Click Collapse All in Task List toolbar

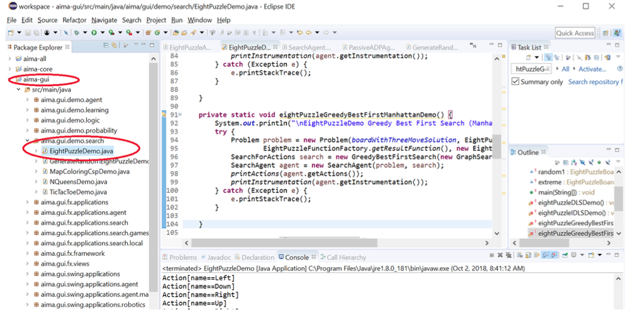596,57
